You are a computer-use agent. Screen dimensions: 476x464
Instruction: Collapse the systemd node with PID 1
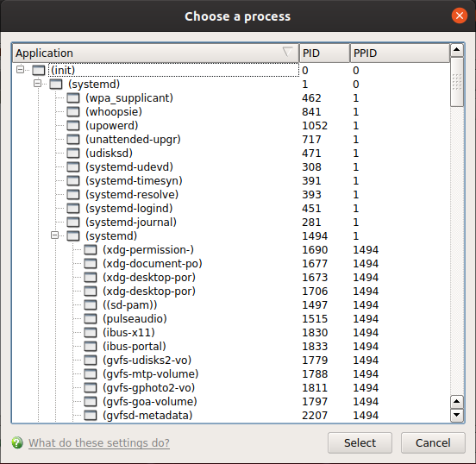(37, 83)
